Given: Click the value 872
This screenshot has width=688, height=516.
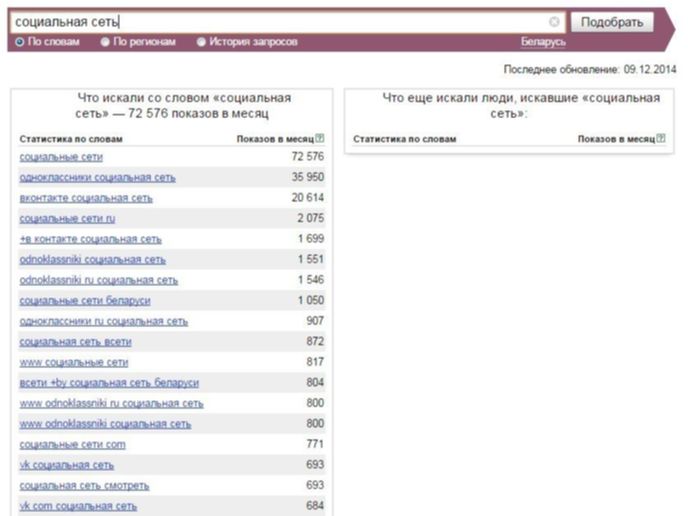Looking at the screenshot, I should tap(315, 341).
